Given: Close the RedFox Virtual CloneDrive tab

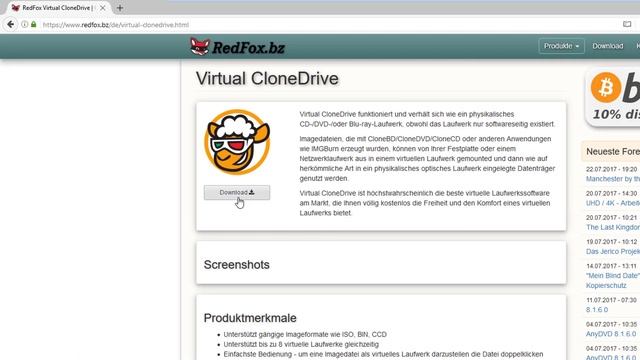Looking at the screenshot, I should [103, 8].
